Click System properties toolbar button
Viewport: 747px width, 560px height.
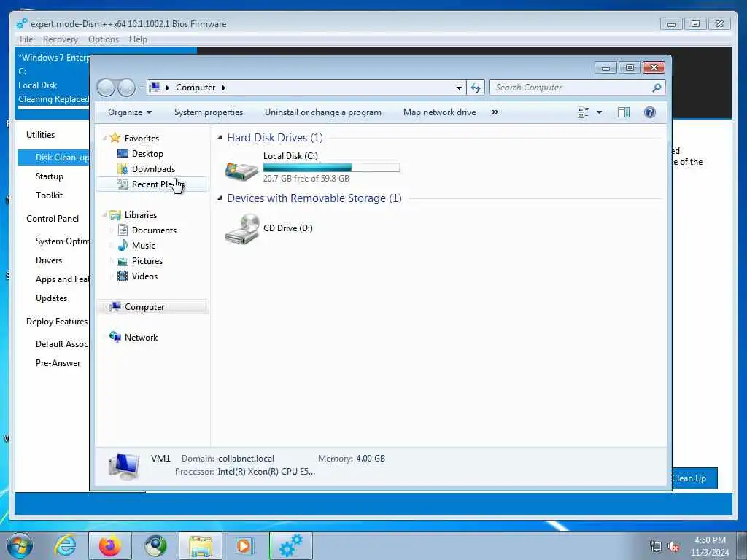pos(209,112)
